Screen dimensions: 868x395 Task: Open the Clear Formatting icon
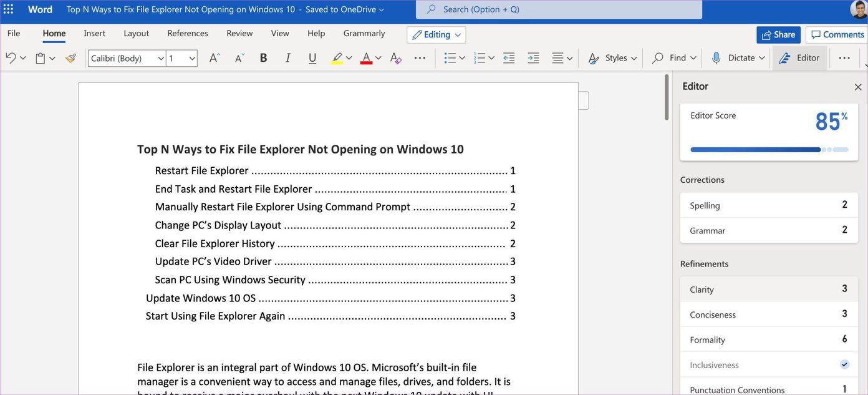click(x=395, y=57)
